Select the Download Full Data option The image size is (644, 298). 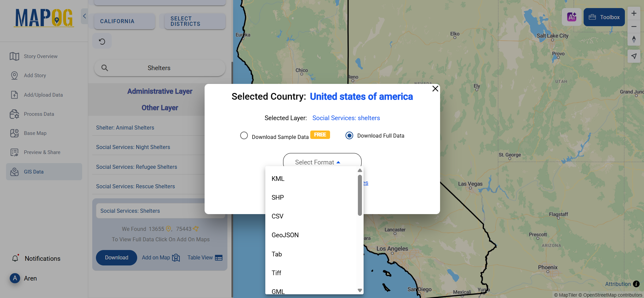click(349, 136)
